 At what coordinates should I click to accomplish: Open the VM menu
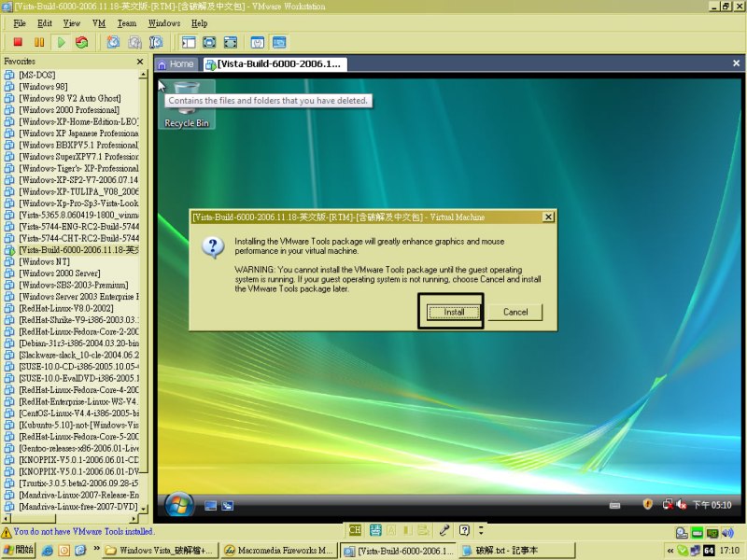pyautogui.click(x=99, y=23)
